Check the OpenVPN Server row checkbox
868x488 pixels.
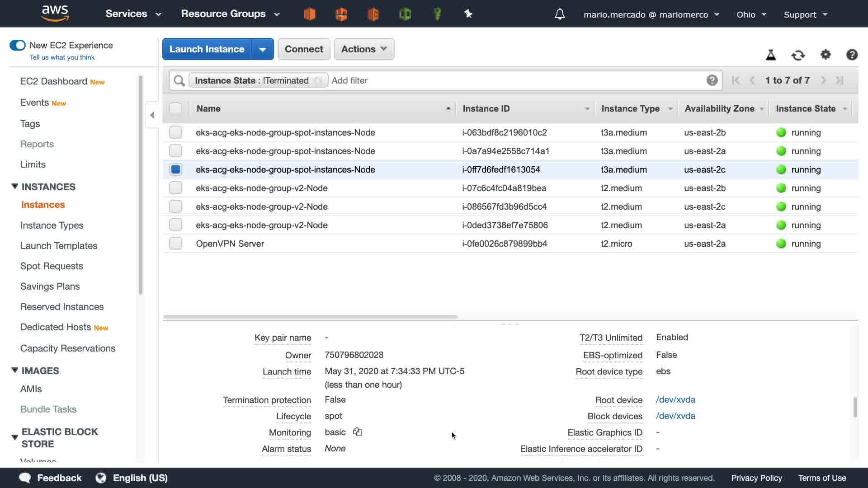tap(175, 244)
